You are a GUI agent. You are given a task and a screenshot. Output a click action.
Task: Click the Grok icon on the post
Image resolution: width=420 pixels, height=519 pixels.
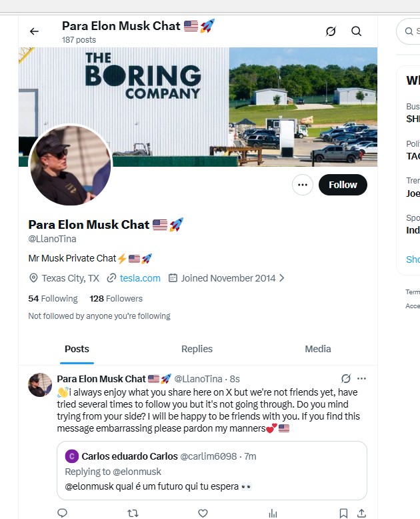[345, 378]
